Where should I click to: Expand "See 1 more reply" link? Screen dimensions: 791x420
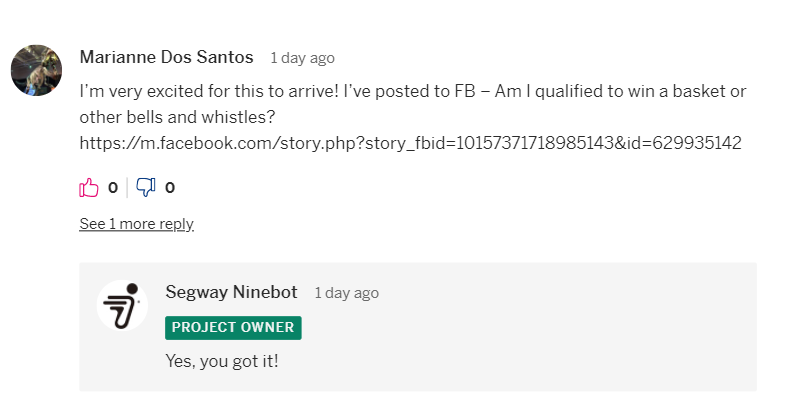[x=136, y=224]
